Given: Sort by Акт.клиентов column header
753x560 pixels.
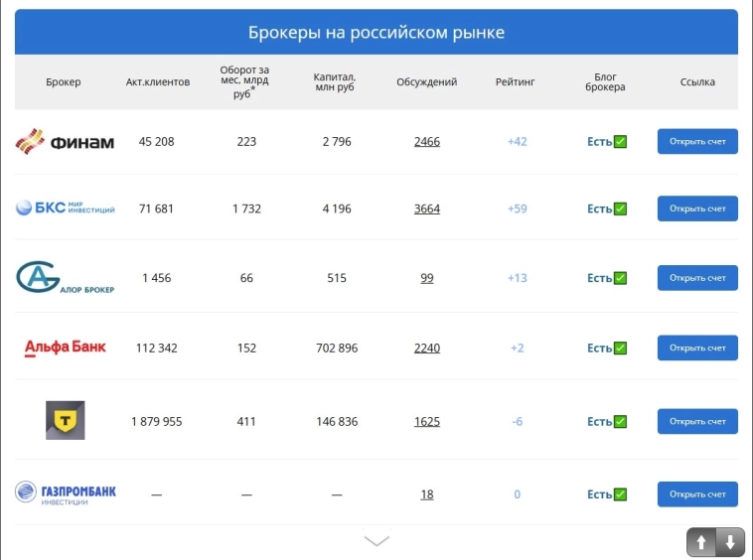Looking at the screenshot, I should 157,82.
